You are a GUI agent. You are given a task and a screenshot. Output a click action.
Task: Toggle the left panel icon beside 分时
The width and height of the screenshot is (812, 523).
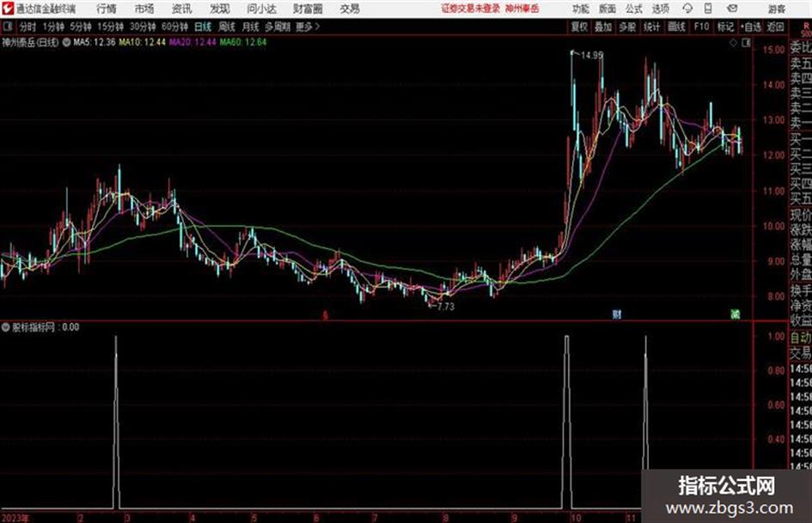[x=7, y=27]
